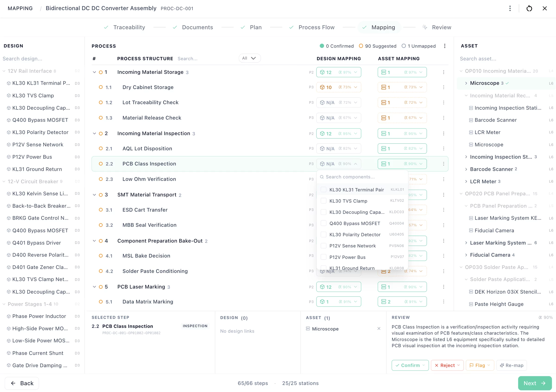Open the header three-dot options menu

(x=510, y=9)
